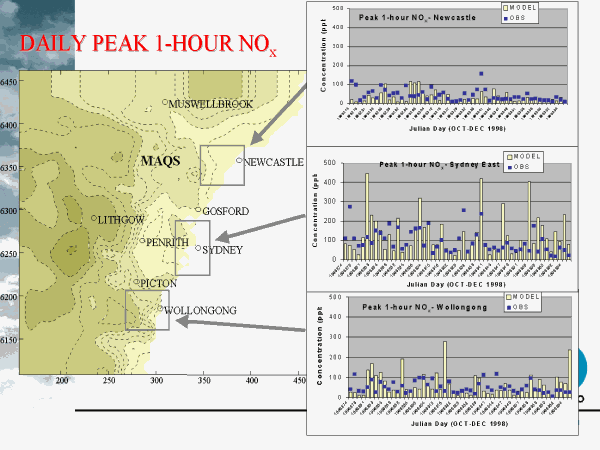Click OBS legend marker in Wollongong chart
The width and height of the screenshot is (600, 450).
tap(509, 308)
